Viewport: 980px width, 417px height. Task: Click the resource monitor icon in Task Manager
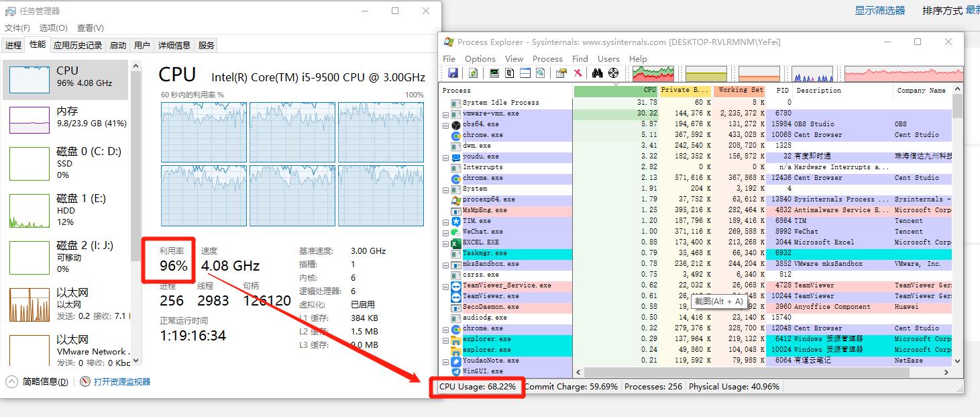[85, 381]
